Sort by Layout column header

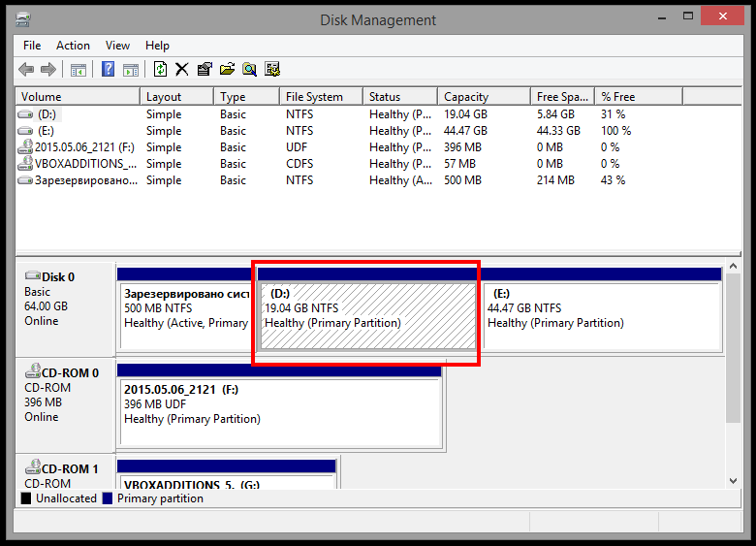[x=177, y=96]
